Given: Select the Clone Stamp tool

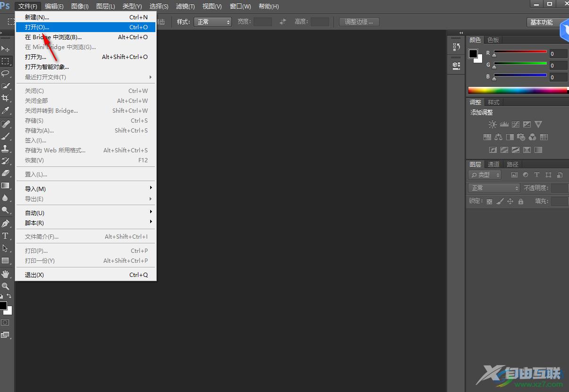Looking at the screenshot, I should 6,149.
